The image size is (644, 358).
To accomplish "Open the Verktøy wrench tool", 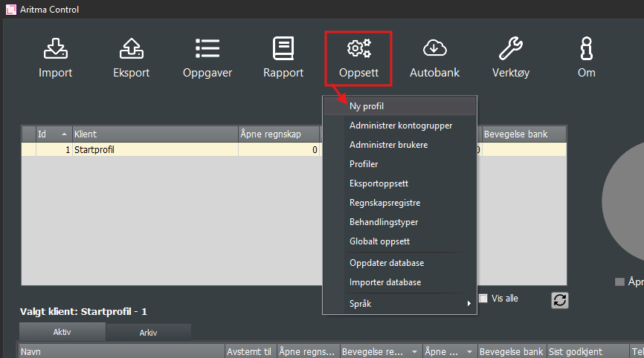I will point(510,57).
